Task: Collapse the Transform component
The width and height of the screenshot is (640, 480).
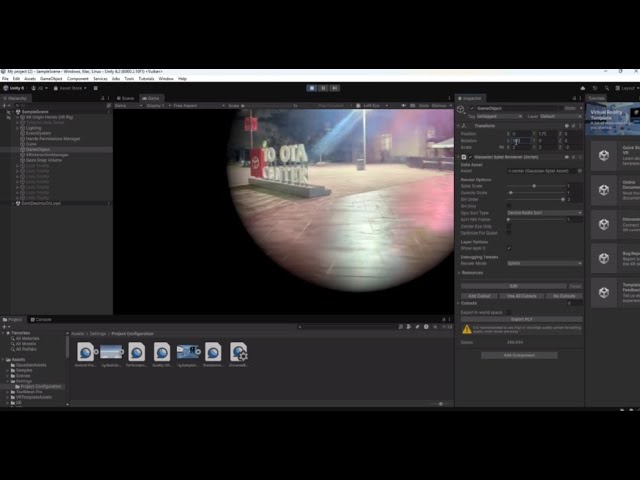Action: pos(458,126)
